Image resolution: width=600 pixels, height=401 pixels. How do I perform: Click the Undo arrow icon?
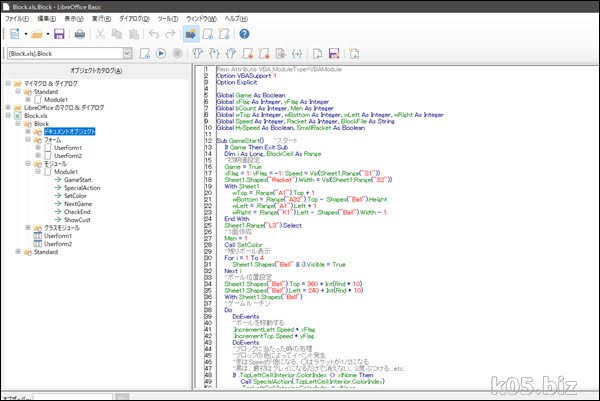point(154,34)
